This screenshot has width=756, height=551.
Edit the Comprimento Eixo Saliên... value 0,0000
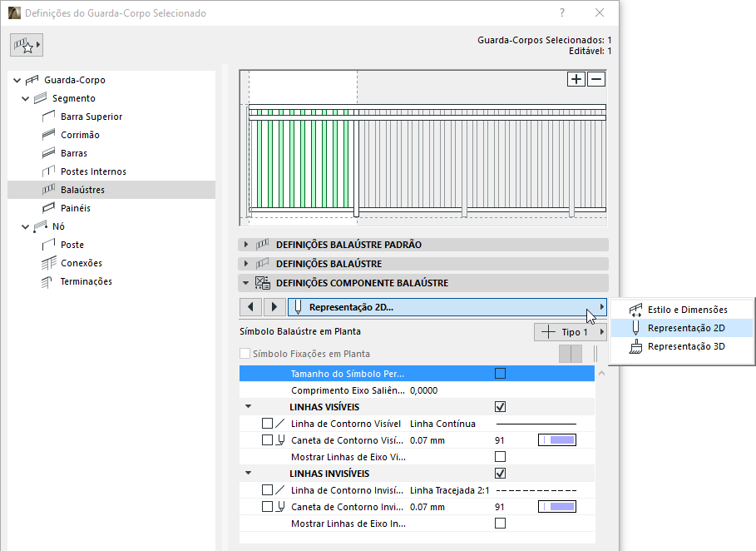point(424,390)
